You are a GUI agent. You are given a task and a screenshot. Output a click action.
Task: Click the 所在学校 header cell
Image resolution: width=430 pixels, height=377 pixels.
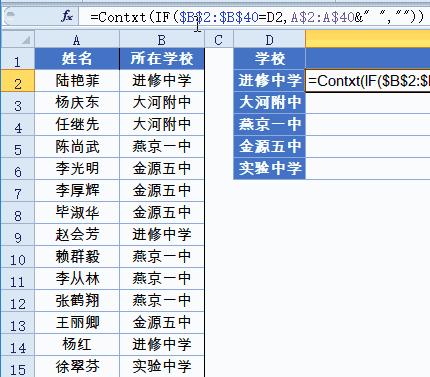pos(162,59)
